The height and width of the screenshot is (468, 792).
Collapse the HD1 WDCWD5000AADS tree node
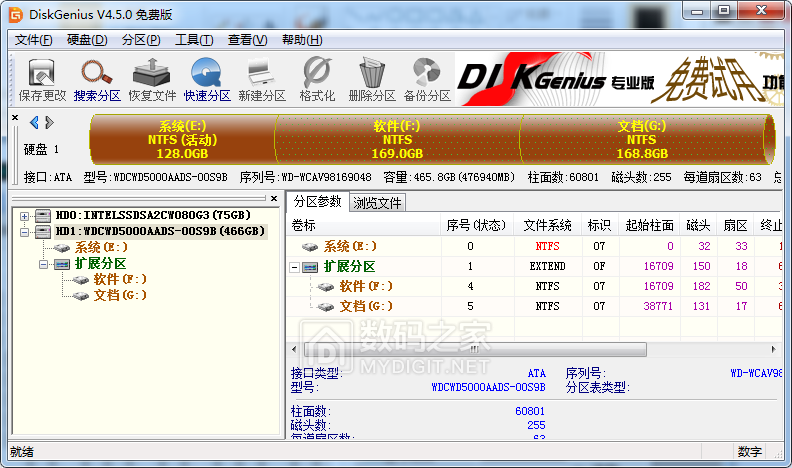25,231
